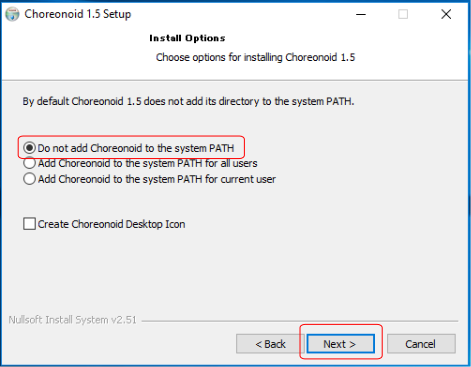Cancel the Choreonoid installation
This screenshot has width=471, height=367.
pyautogui.click(x=421, y=344)
